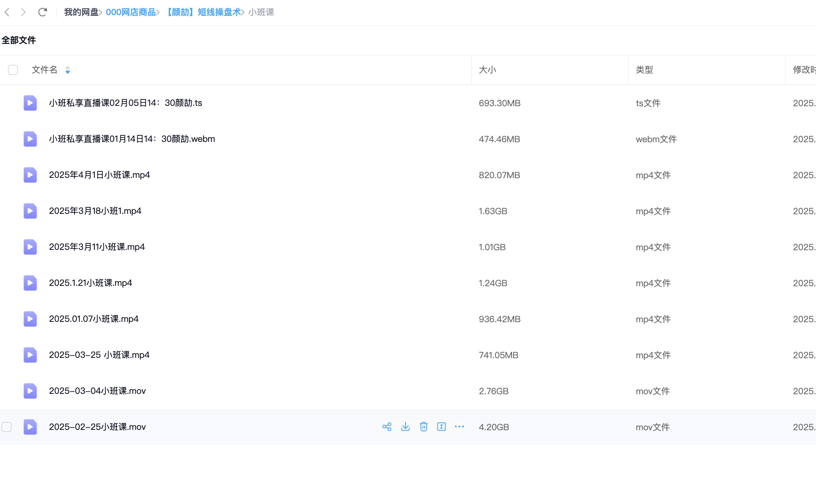Open 小班私享直播课02月05日 ts file

(x=125, y=103)
